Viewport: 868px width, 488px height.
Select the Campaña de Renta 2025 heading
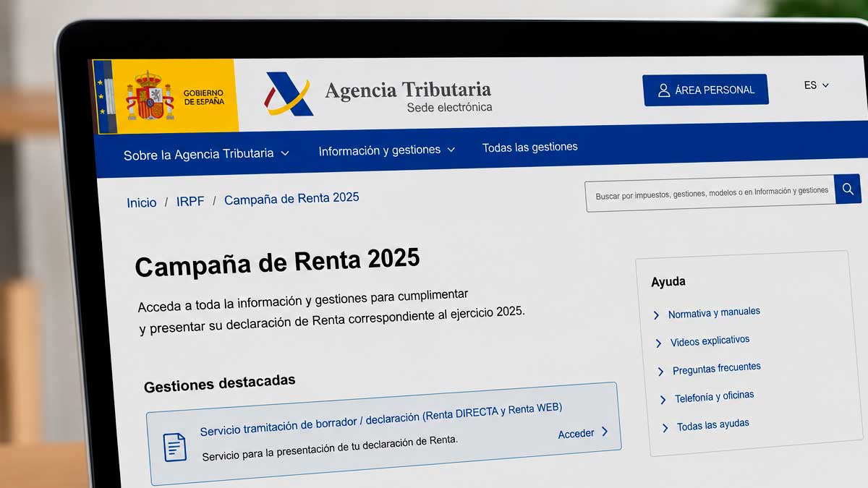pyautogui.click(x=277, y=262)
